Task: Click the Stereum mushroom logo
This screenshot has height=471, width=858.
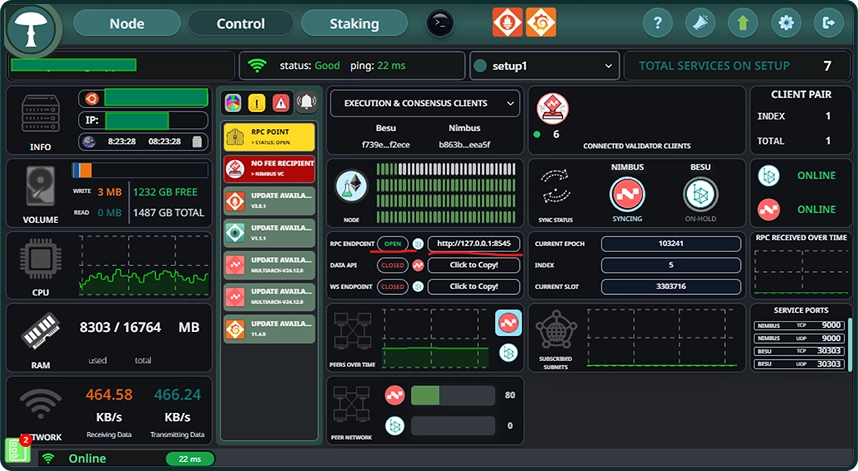Action: pos(32,29)
